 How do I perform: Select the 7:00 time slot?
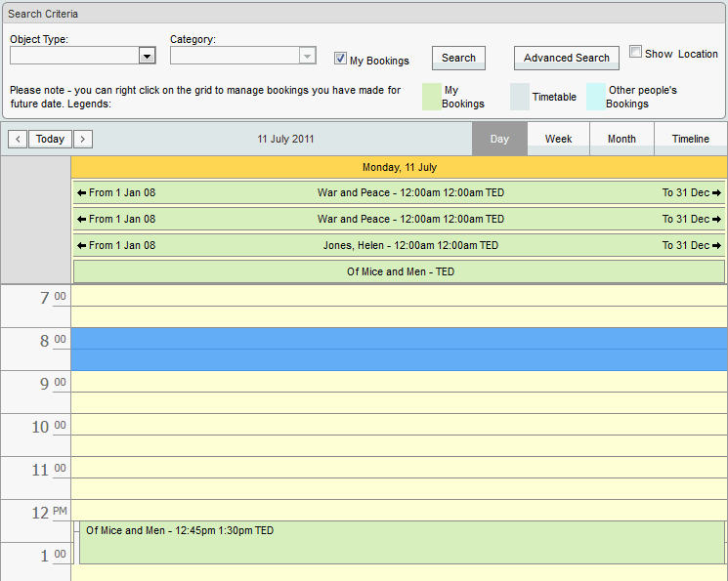(400, 296)
